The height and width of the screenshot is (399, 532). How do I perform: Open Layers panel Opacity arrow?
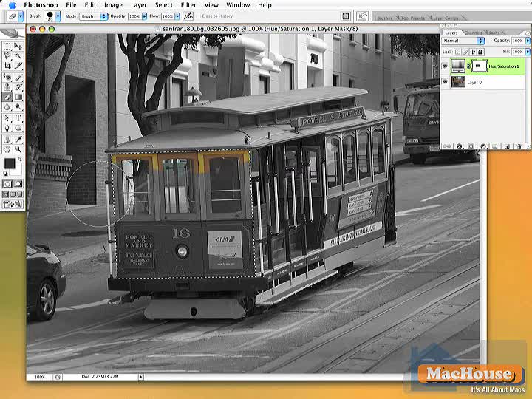pos(528,41)
